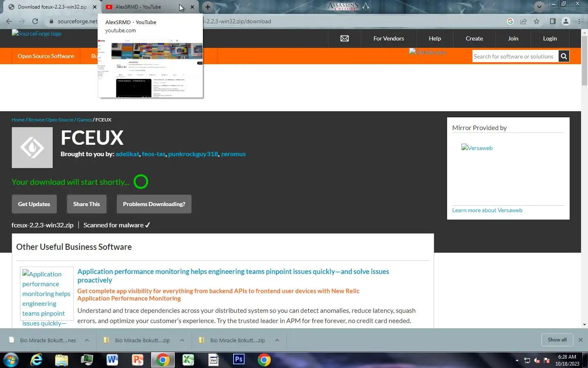Click the Google icon in the address bar
Image resolution: width=588 pixels, height=368 pixels.
coord(510,21)
